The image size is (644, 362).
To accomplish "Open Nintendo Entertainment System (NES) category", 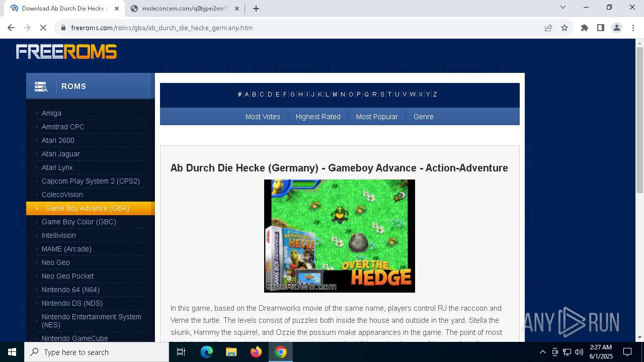I will click(92, 321).
